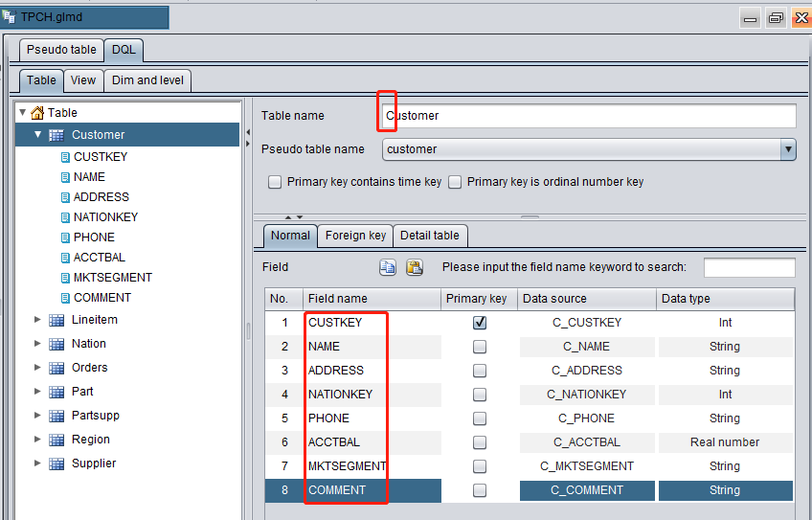Uncheck primary key for CUSTKEY row

pyautogui.click(x=480, y=323)
